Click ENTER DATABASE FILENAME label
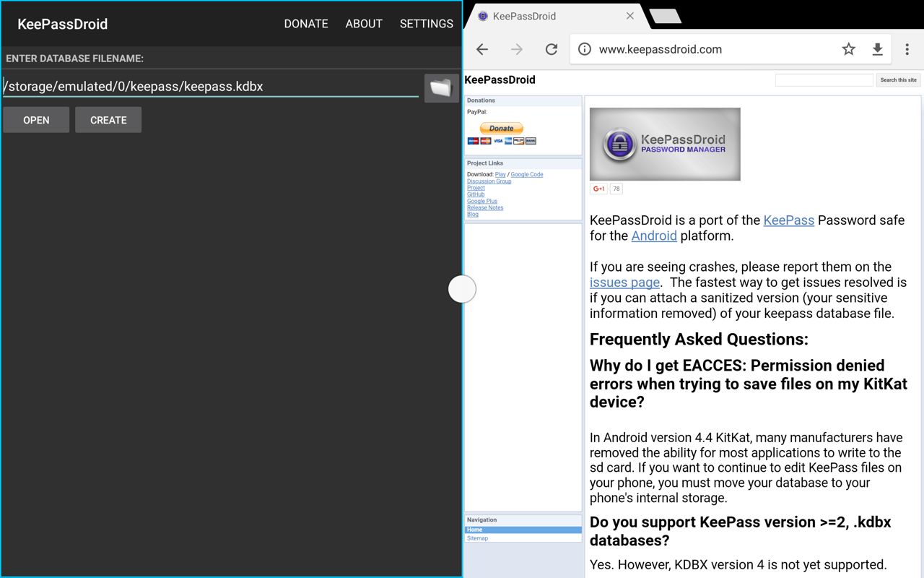The height and width of the screenshot is (578, 924). coord(74,59)
